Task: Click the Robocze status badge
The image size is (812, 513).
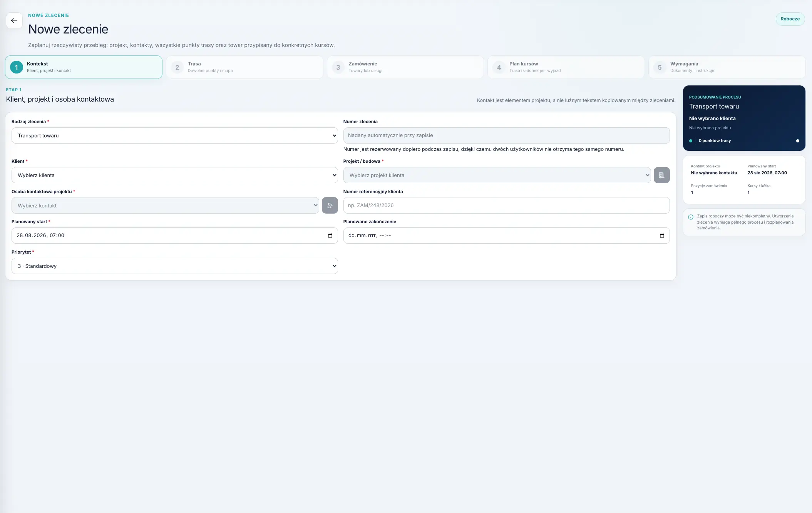Action: click(790, 19)
